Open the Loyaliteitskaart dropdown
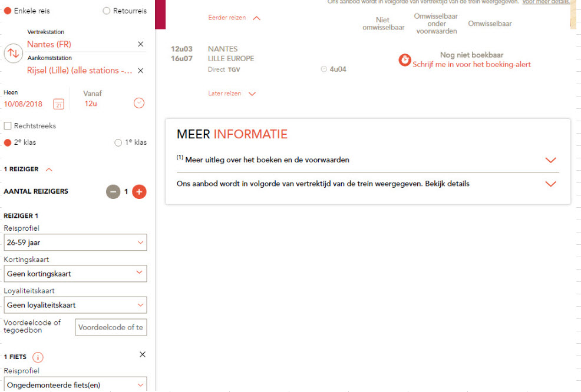581x392 pixels. [x=75, y=305]
